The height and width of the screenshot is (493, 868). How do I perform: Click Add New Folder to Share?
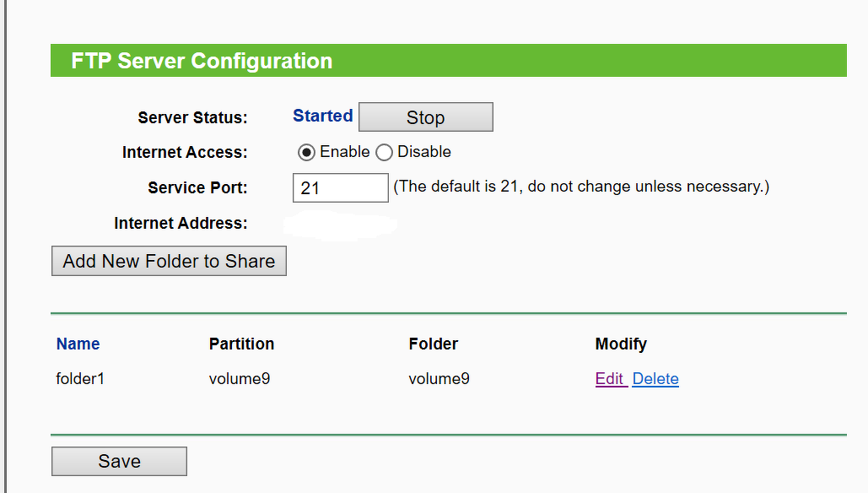point(169,261)
